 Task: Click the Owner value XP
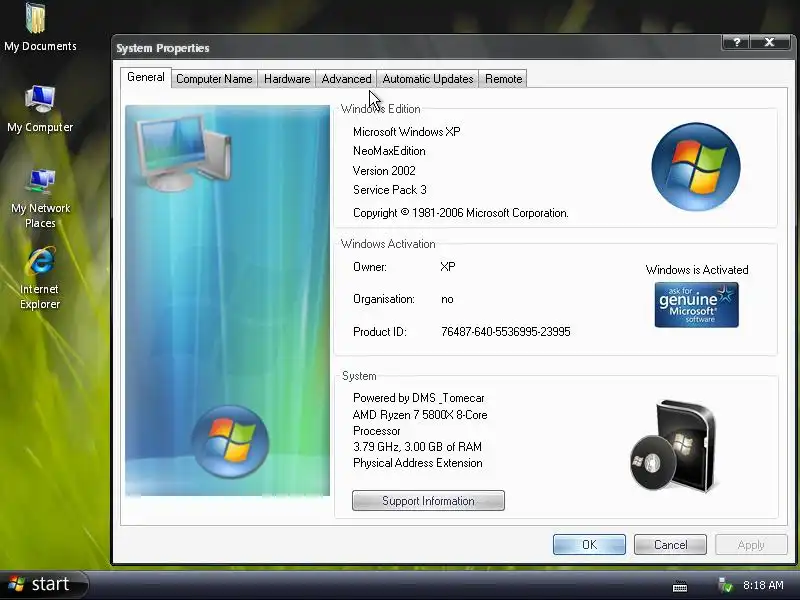(448, 267)
